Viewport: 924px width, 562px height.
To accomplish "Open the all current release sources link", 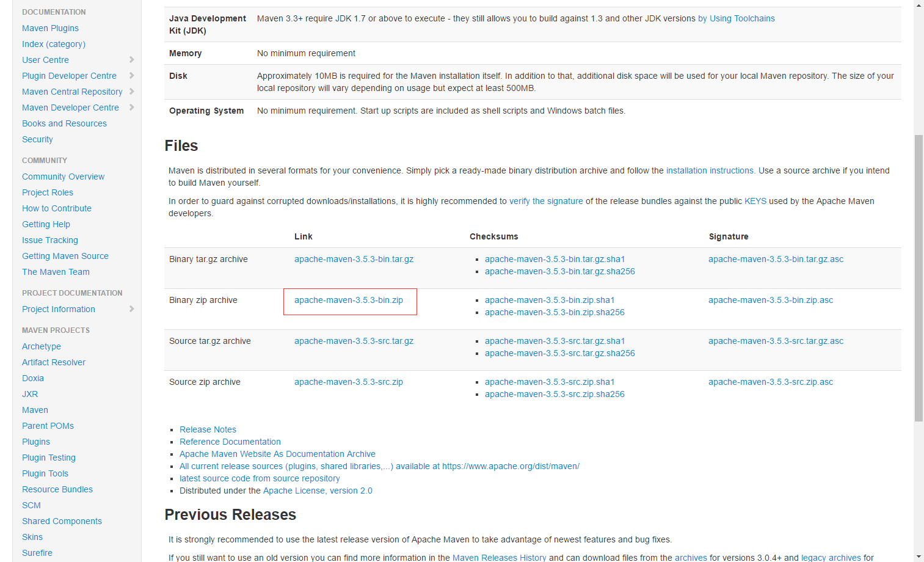I will (x=379, y=466).
